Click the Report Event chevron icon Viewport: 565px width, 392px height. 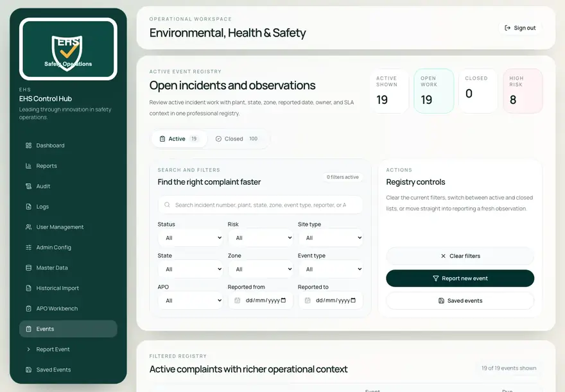[x=28, y=349]
